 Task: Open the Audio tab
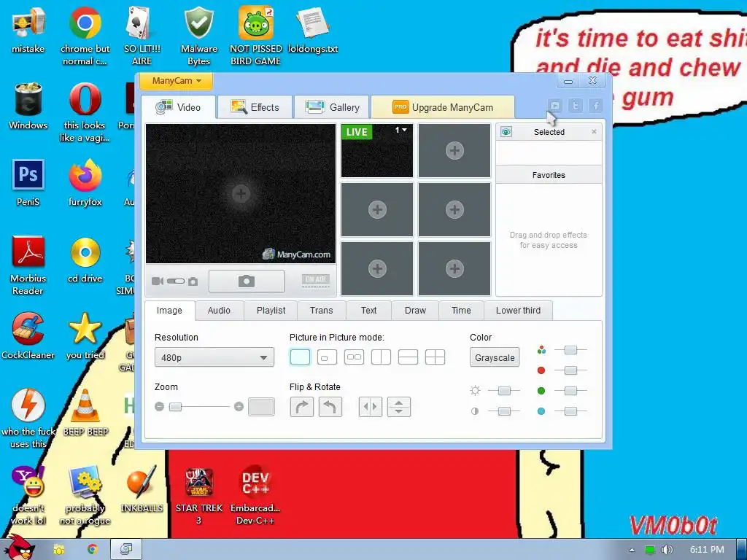(219, 311)
